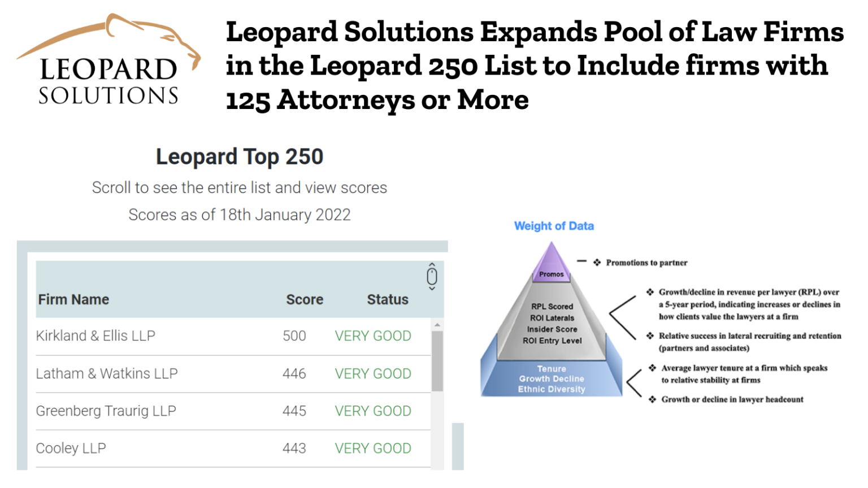Click the up chevron above the mouse icon
868x488 pixels.
432,265
